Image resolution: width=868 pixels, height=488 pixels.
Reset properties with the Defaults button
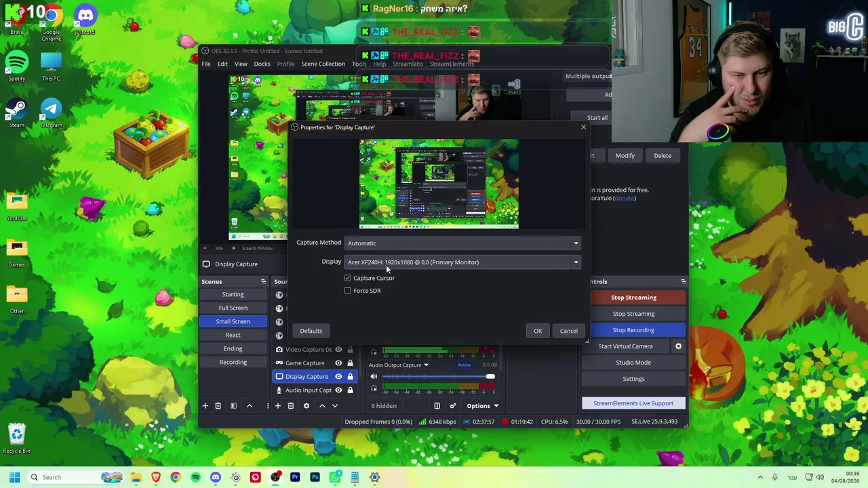tap(311, 331)
